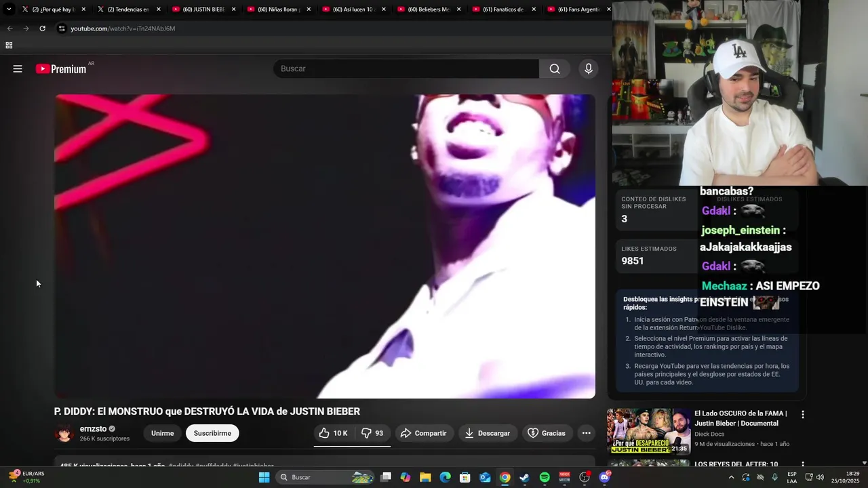
Task: Close the JUSTIN BIEBER tab
Action: pos(234,9)
